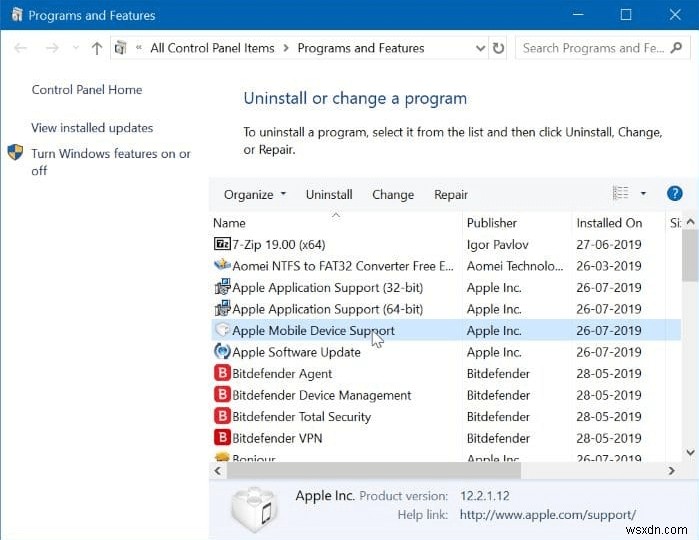699x540 pixels.
Task: Go up one level with up arrow
Action: [x=97, y=48]
